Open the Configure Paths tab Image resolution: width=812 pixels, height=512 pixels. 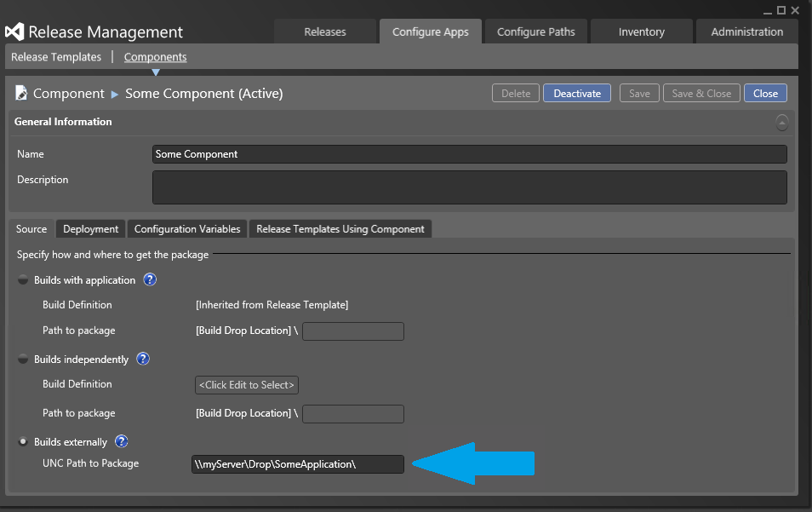[536, 32]
